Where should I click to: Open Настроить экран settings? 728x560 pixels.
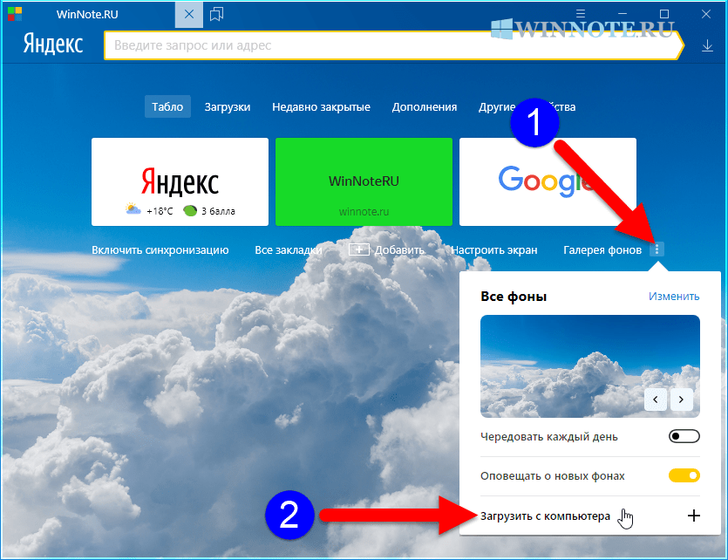coord(494,250)
